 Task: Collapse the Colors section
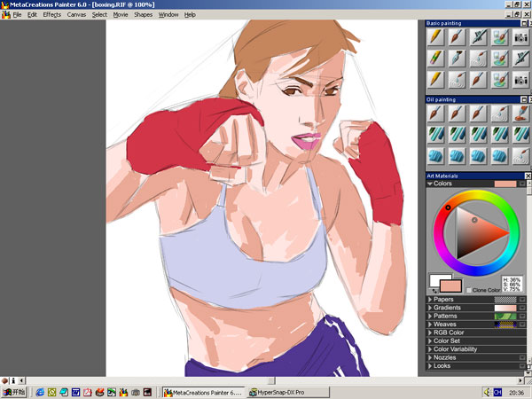pos(430,184)
